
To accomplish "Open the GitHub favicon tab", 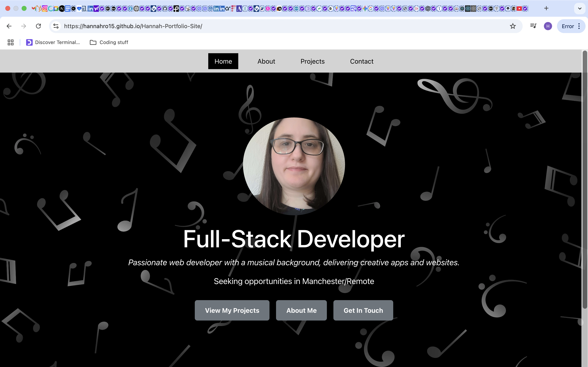I will click(165, 9).
